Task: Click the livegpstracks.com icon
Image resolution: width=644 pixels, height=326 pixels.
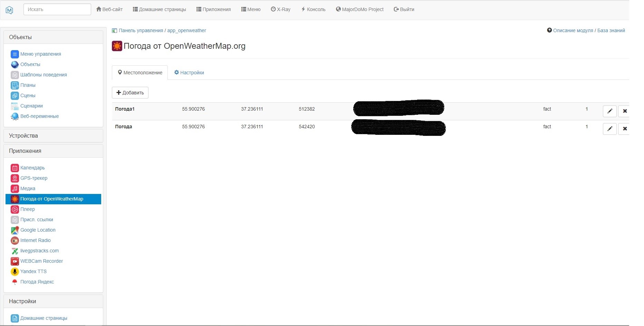Action: point(15,251)
